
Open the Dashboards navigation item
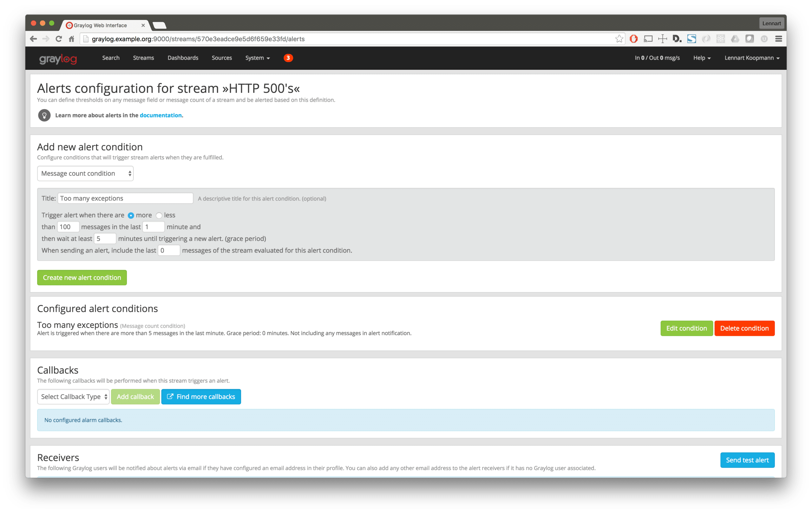click(x=183, y=58)
